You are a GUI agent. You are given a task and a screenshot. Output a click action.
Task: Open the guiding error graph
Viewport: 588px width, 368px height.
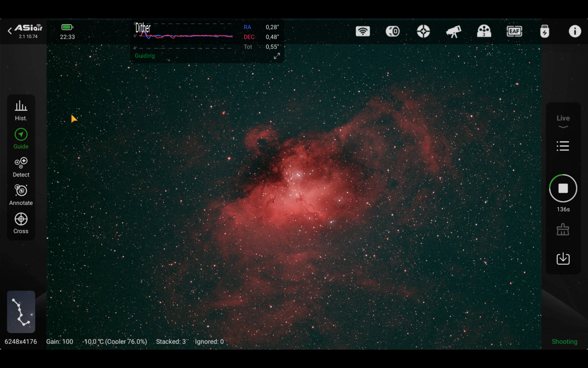pos(183,36)
